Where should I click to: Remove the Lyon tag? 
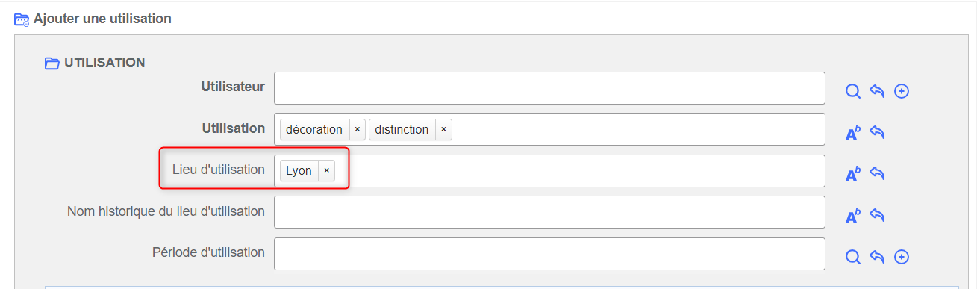pos(326,170)
